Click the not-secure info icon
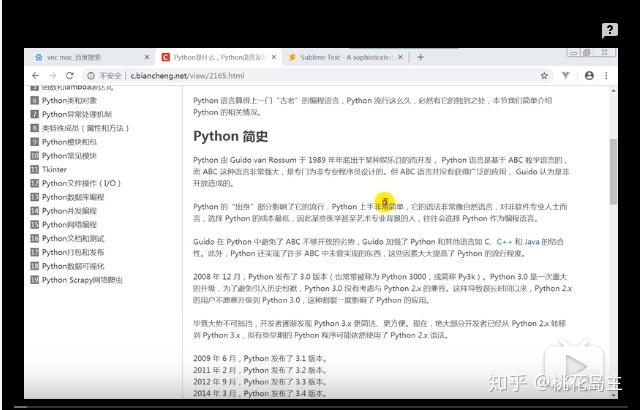The image size is (640, 410). tap(91, 75)
